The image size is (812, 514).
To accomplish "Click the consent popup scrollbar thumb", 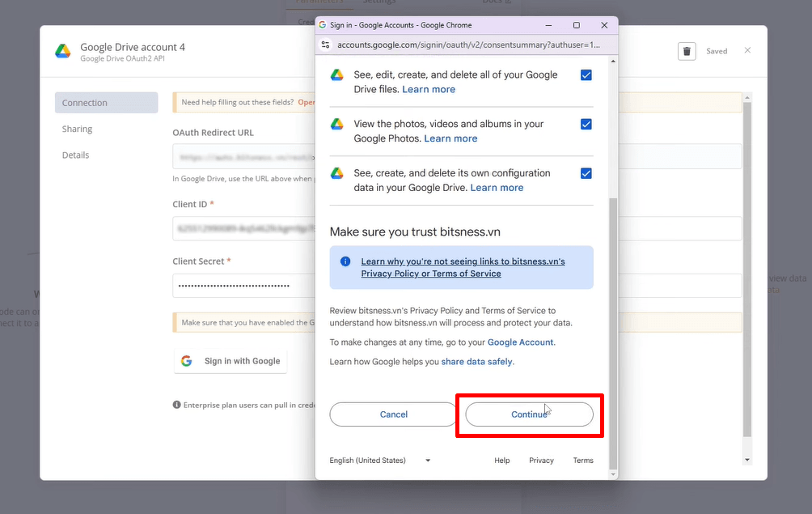I will tap(613, 333).
